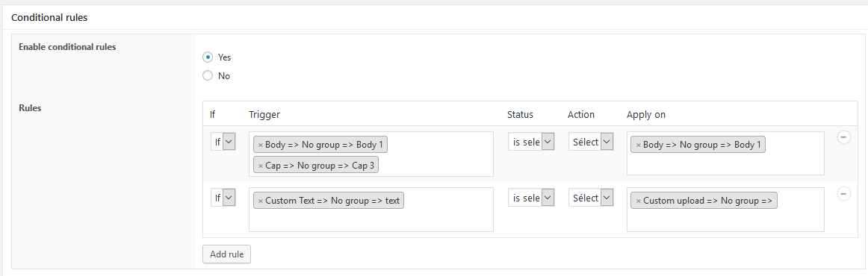Open the If dropdown in first rule
The image size is (868, 276).
point(223,142)
